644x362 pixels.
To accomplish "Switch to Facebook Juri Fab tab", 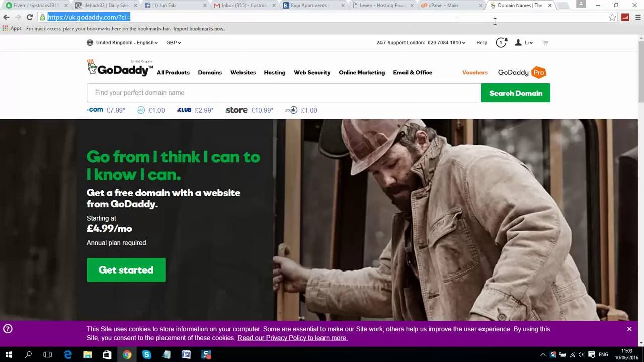I will [x=174, y=6].
